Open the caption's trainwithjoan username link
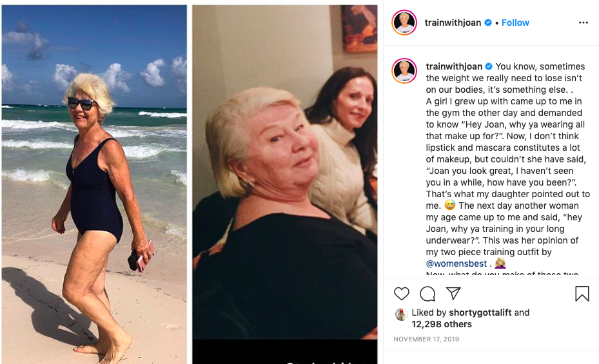 (454, 66)
